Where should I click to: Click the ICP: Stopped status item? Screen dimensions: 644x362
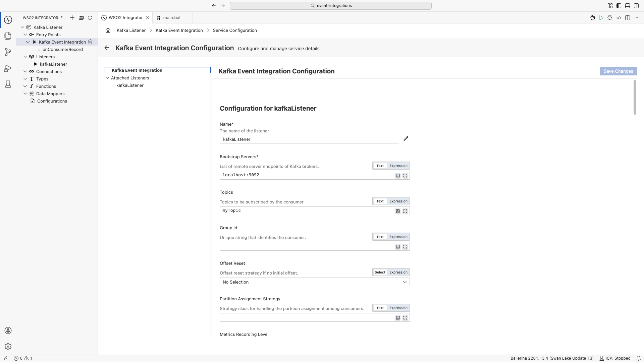pos(615,358)
